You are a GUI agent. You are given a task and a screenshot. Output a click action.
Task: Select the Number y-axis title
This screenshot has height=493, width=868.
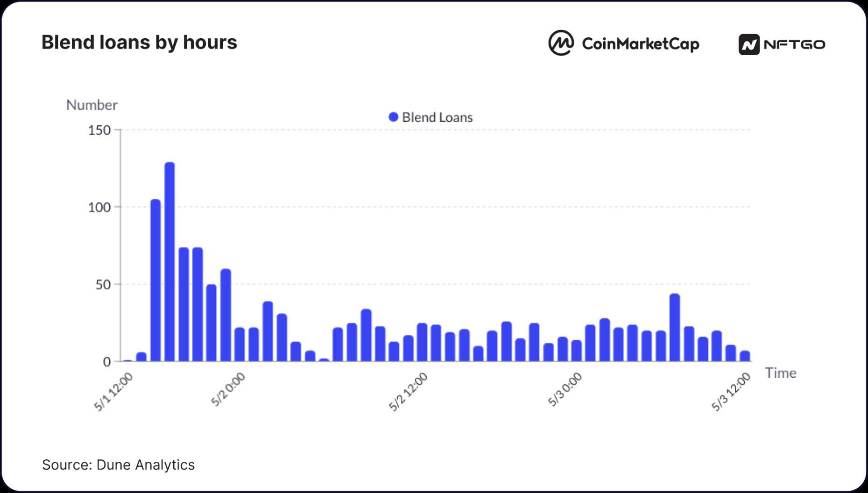coord(92,105)
